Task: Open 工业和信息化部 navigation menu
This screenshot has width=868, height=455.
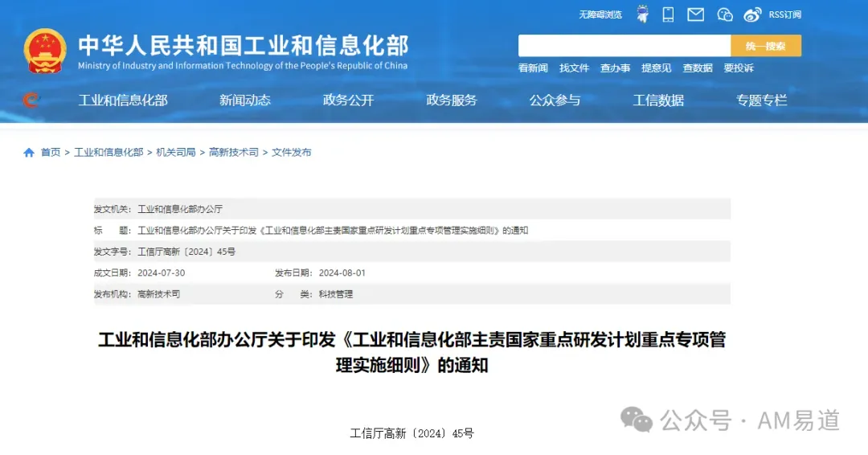Action: (x=123, y=100)
